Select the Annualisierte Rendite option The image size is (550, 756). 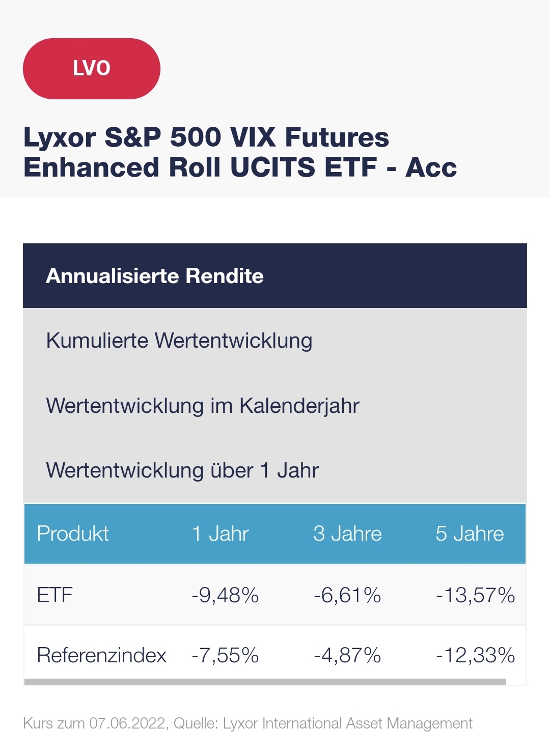pos(155,276)
